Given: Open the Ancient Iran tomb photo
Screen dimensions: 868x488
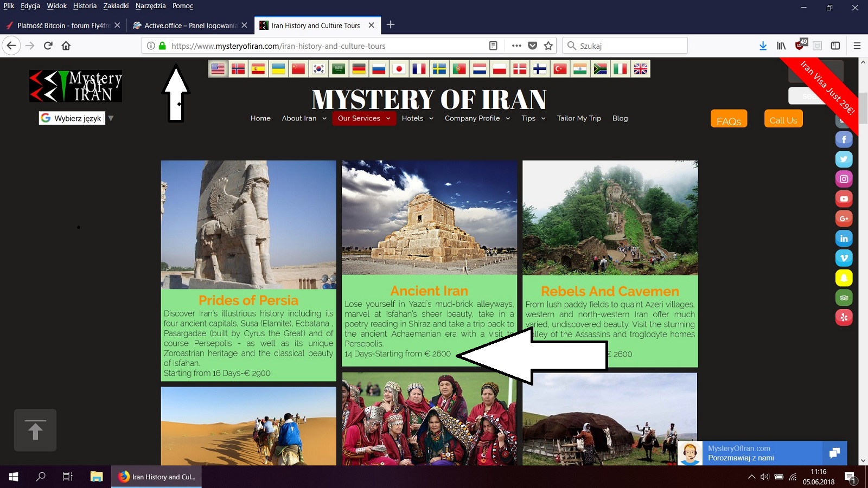Looking at the screenshot, I should coord(429,217).
